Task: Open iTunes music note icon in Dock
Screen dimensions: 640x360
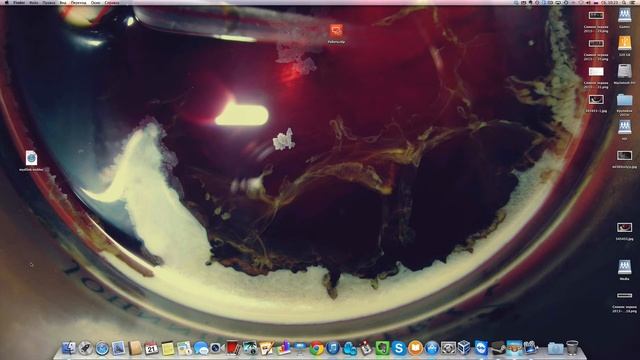Action: [333, 348]
